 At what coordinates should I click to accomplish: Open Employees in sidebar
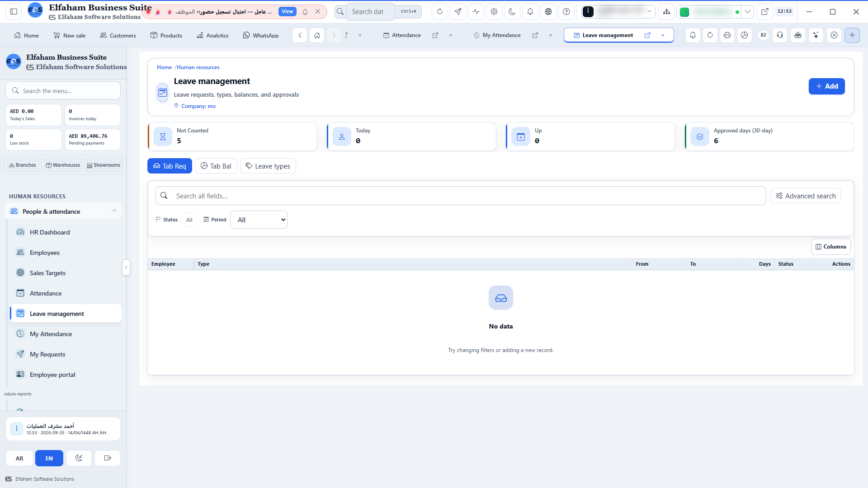click(x=66, y=253)
